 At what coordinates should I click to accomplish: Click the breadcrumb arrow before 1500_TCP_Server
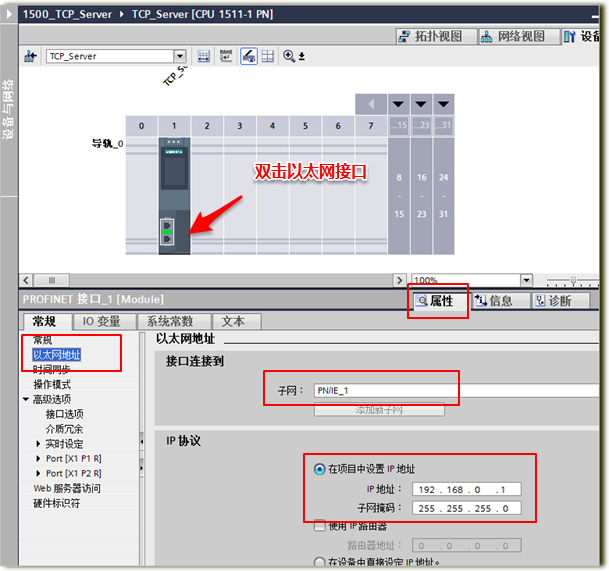coord(10,14)
